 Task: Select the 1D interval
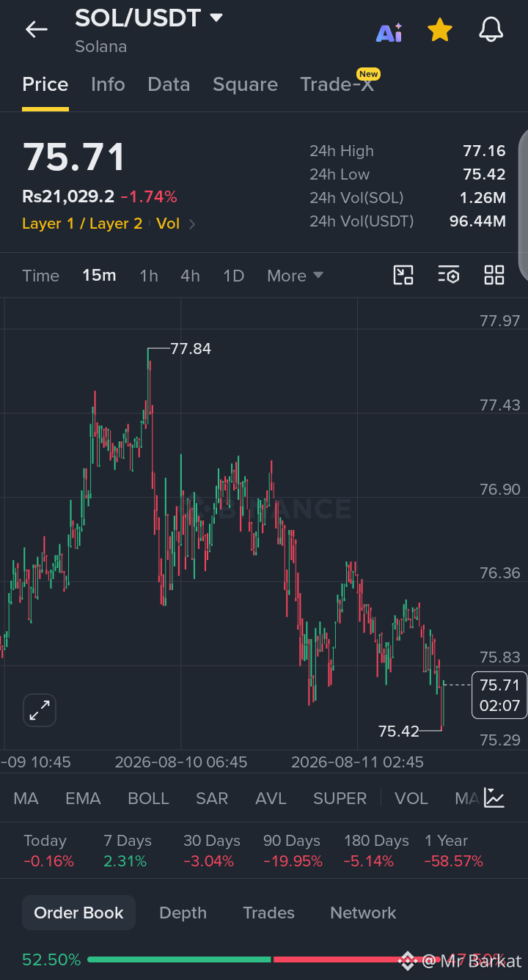tap(233, 276)
